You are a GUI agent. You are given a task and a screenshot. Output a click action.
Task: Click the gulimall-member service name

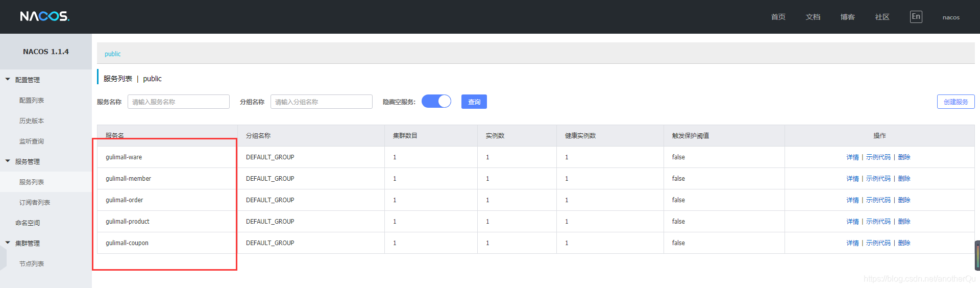tap(129, 179)
